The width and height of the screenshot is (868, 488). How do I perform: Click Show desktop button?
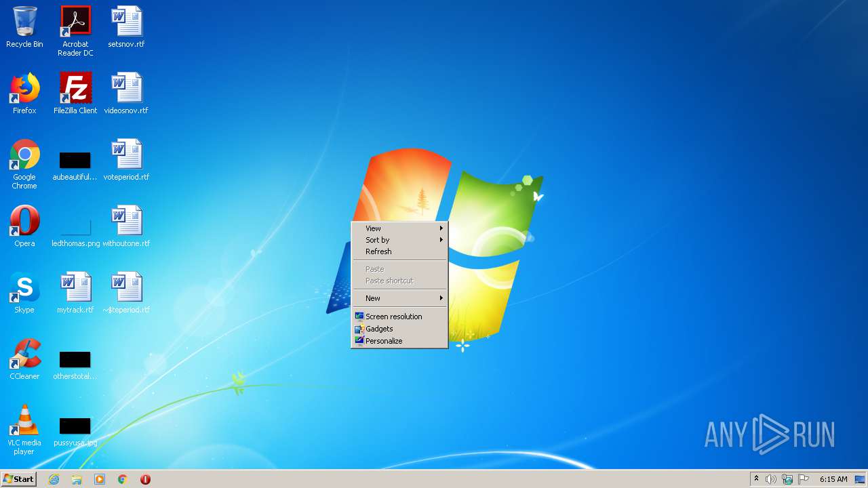[861, 479]
